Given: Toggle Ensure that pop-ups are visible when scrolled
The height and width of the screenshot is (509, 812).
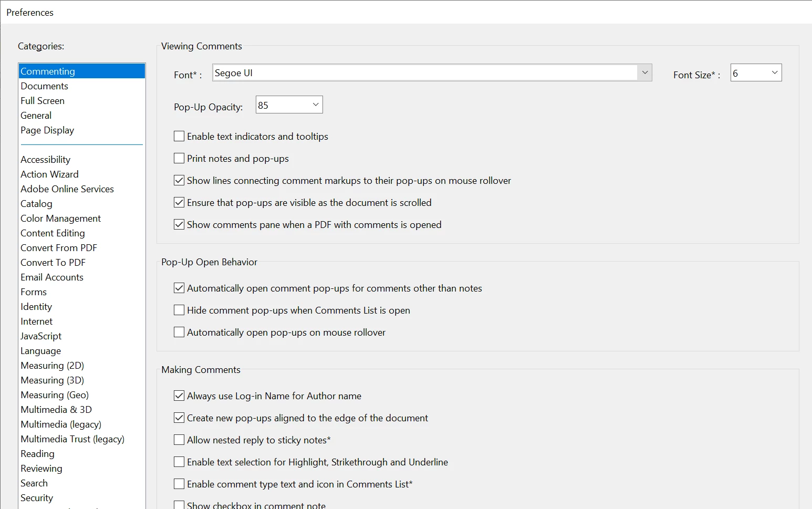Looking at the screenshot, I should click(x=179, y=203).
